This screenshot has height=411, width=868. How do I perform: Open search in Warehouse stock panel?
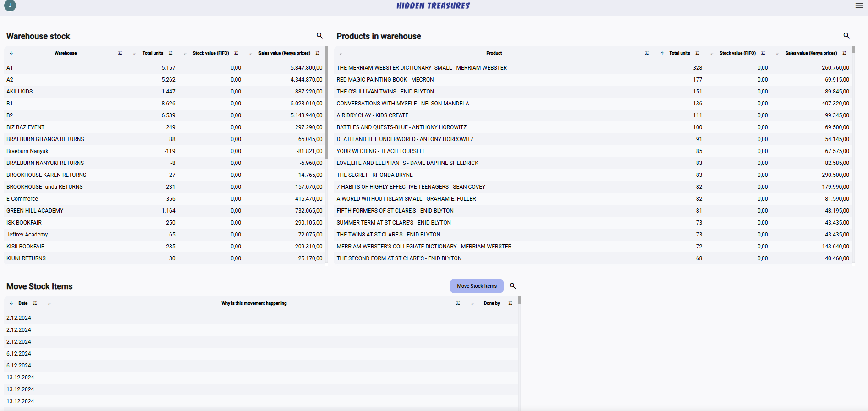(319, 36)
